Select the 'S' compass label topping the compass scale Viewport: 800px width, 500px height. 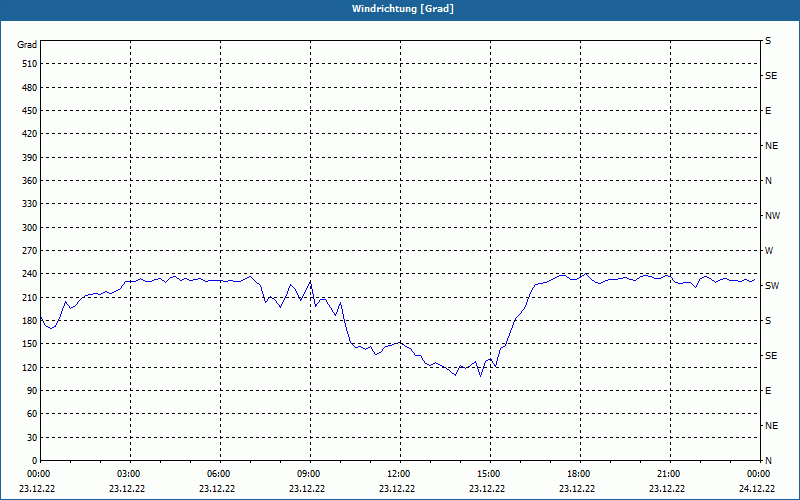[768, 41]
